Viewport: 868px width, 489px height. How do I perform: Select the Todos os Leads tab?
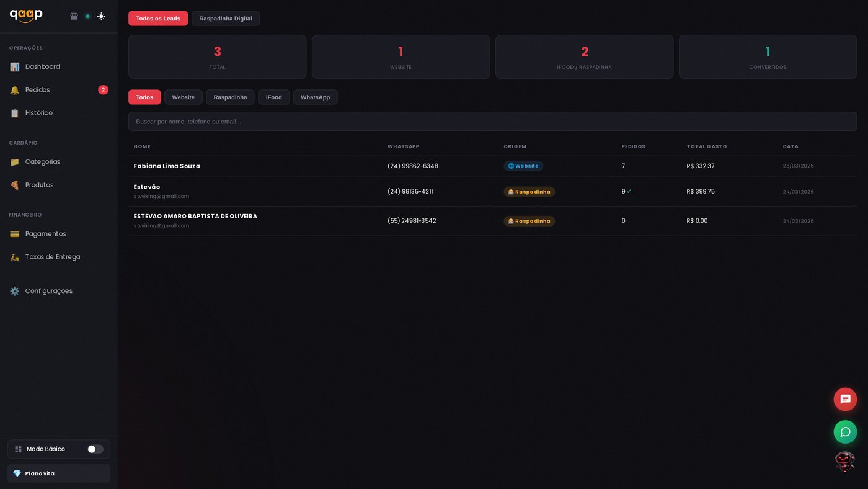click(x=158, y=19)
